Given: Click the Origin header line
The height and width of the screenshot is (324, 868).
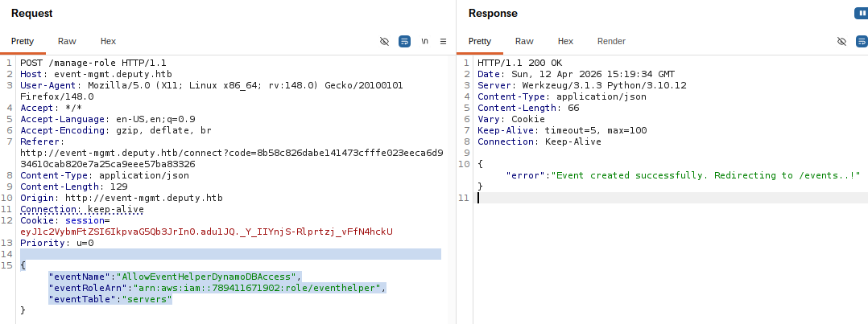Looking at the screenshot, I should 122,198.
